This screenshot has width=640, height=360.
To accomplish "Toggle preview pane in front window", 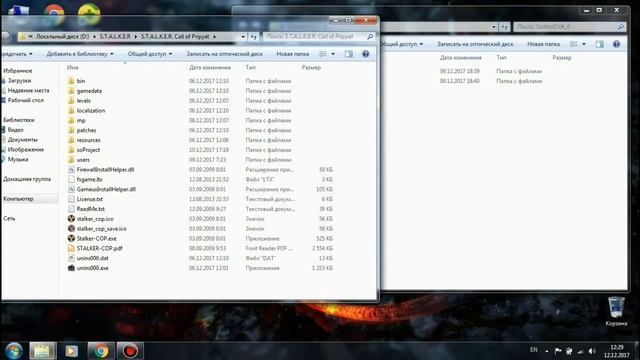I will (x=349, y=54).
